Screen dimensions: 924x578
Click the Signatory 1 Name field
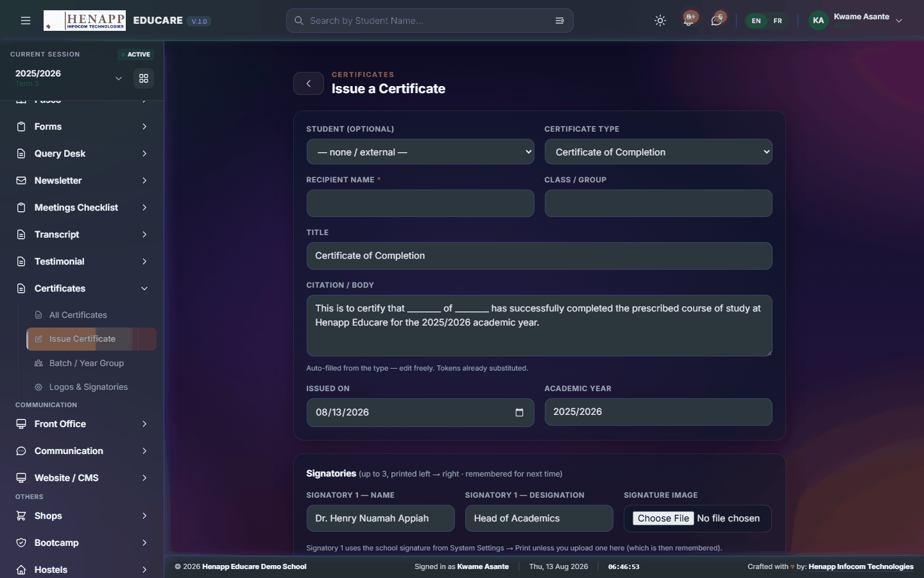tap(381, 518)
